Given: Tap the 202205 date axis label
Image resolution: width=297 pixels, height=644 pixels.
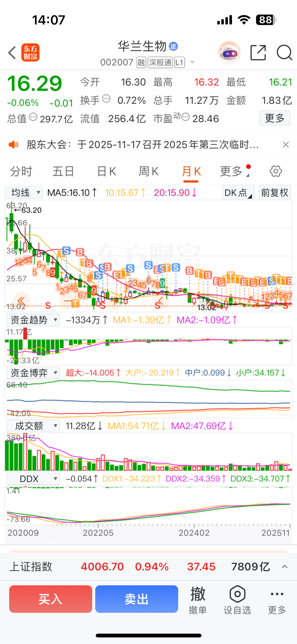Looking at the screenshot, I should point(98,533).
